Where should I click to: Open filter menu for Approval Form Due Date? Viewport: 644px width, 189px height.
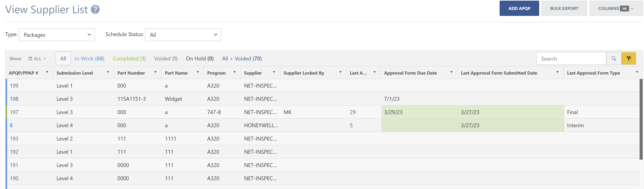point(451,72)
